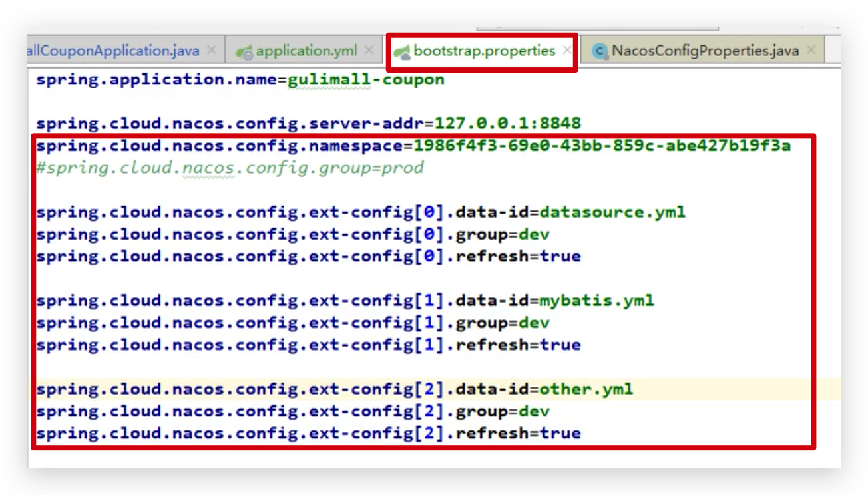Close the application.yml tab
Image resolution: width=868 pixels, height=495 pixels.
[369, 51]
